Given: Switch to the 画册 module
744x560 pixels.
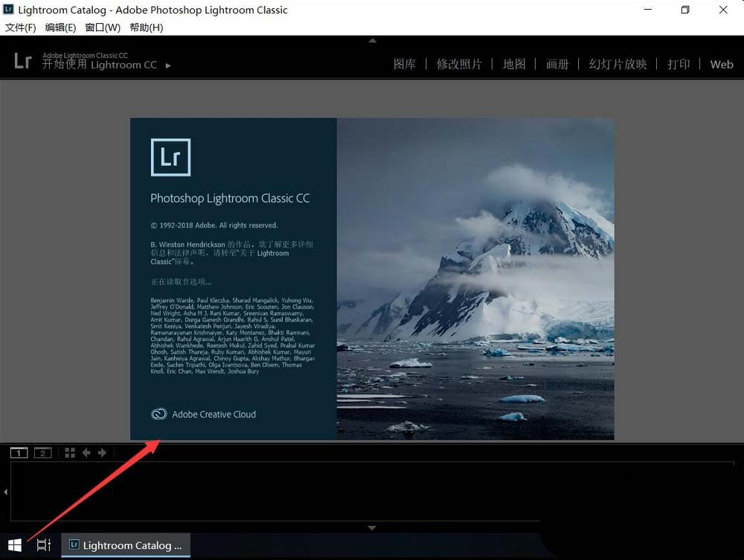Looking at the screenshot, I should pyautogui.click(x=557, y=64).
